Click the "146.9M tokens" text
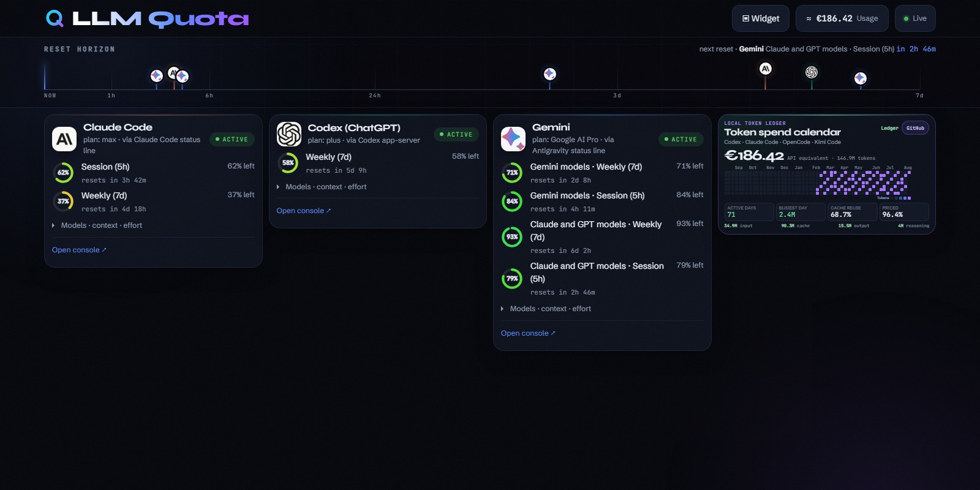 click(856, 158)
